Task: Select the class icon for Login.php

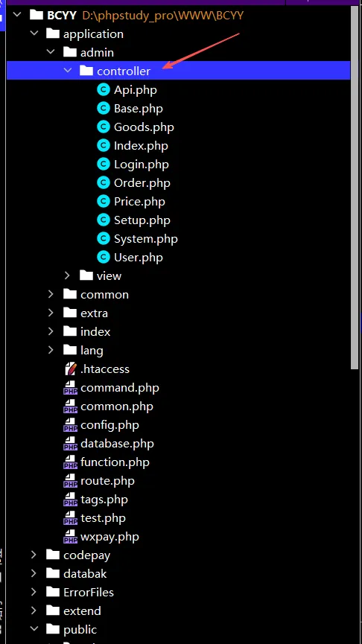Action: point(104,165)
